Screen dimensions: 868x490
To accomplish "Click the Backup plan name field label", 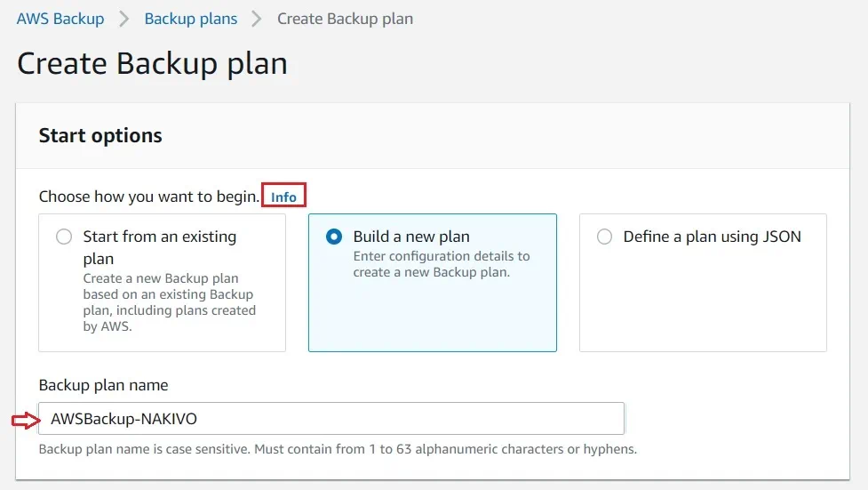I will 103,385.
